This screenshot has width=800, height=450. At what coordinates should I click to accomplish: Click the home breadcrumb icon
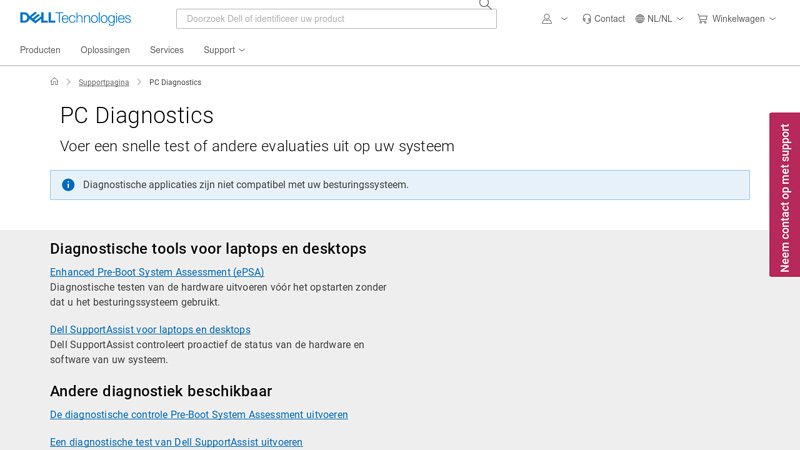(55, 82)
